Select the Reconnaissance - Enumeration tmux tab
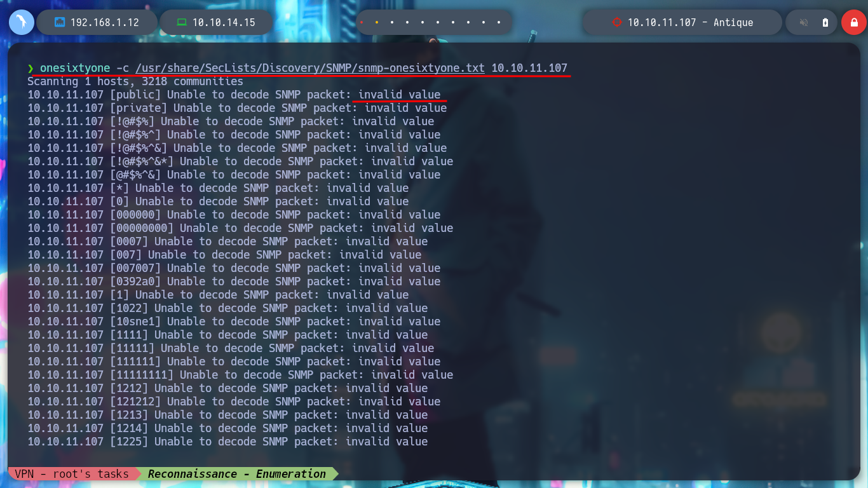Viewport: 868px width, 488px height. click(x=237, y=473)
